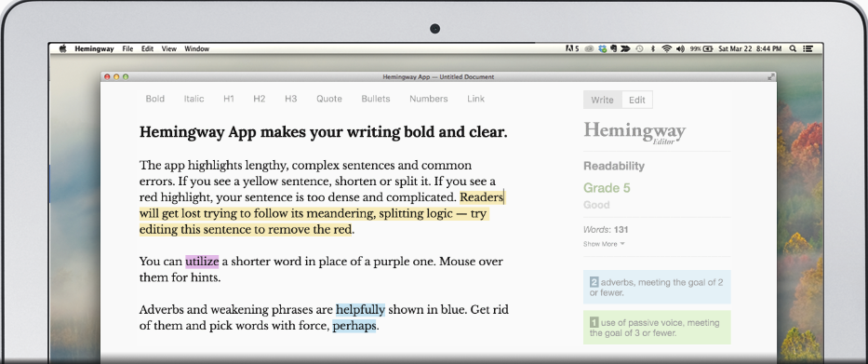This screenshot has width=868, height=364.
Task: Open the File menu
Action: tap(127, 48)
